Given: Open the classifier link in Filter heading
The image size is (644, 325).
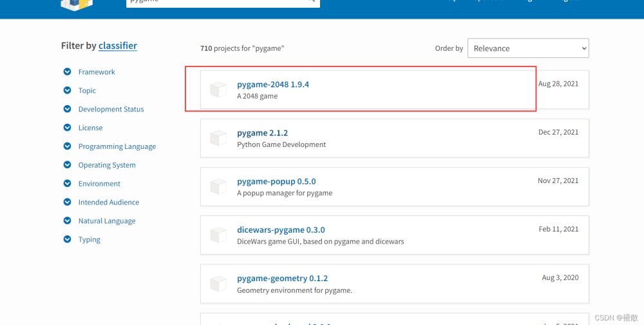Looking at the screenshot, I should click(x=117, y=46).
